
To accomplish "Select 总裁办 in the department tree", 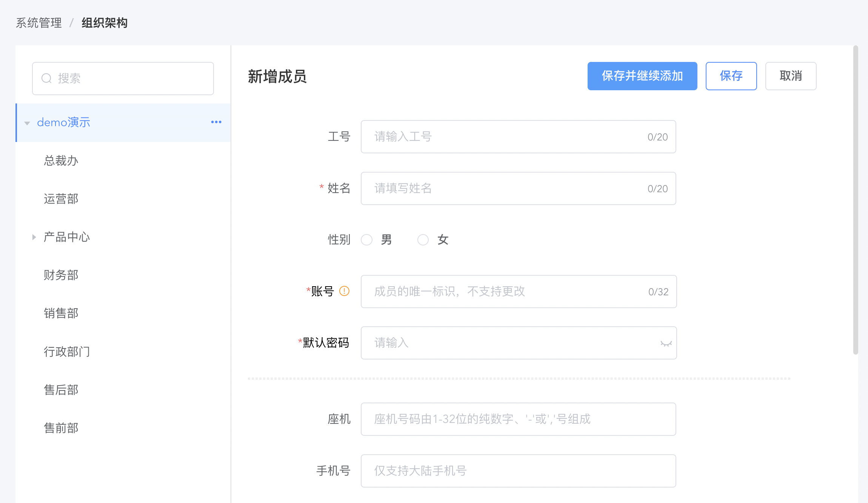I will tap(61, 161).
